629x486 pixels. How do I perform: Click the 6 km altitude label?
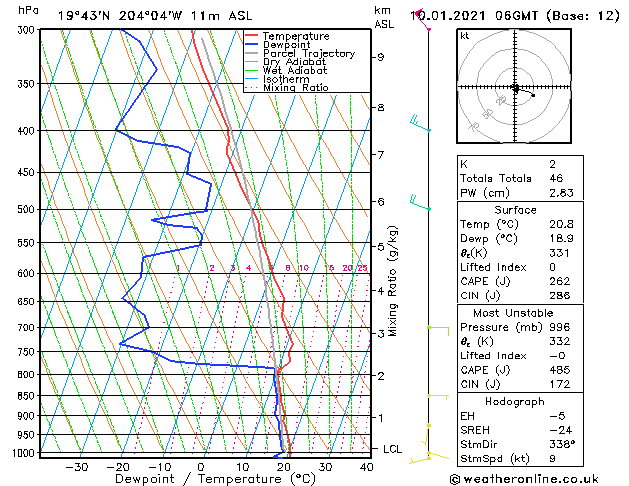380,202
